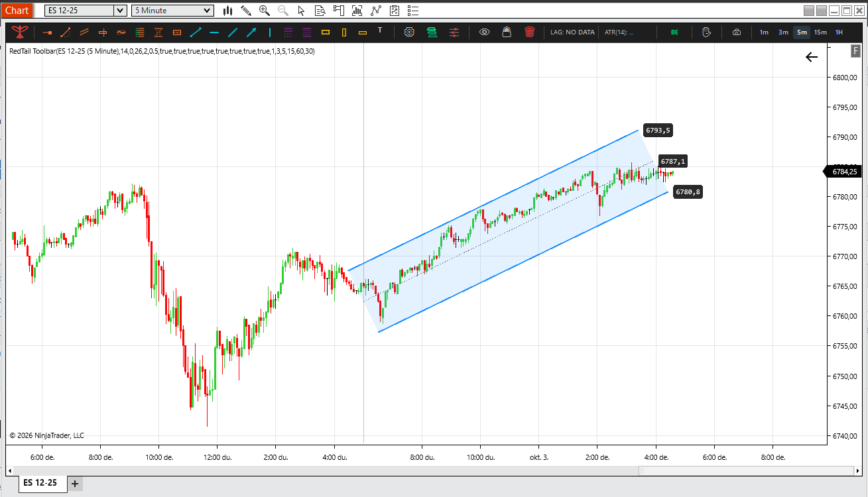Expand the 5 Minute interval dropdown
The height and width of the screenshot is (497, 868).
207,11
